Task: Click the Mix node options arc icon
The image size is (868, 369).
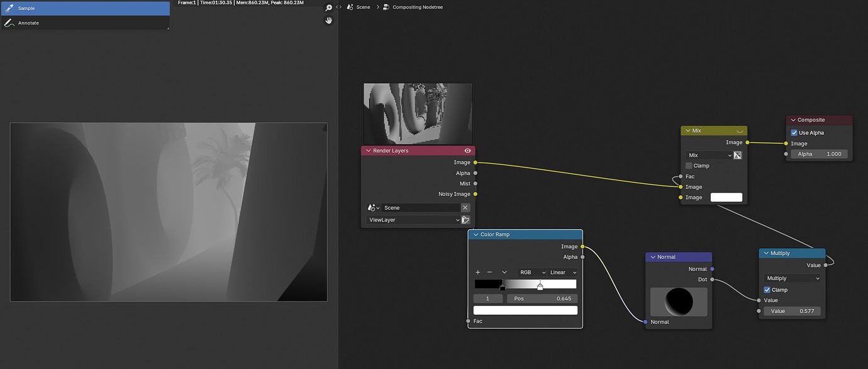Action: click(740, 132)
